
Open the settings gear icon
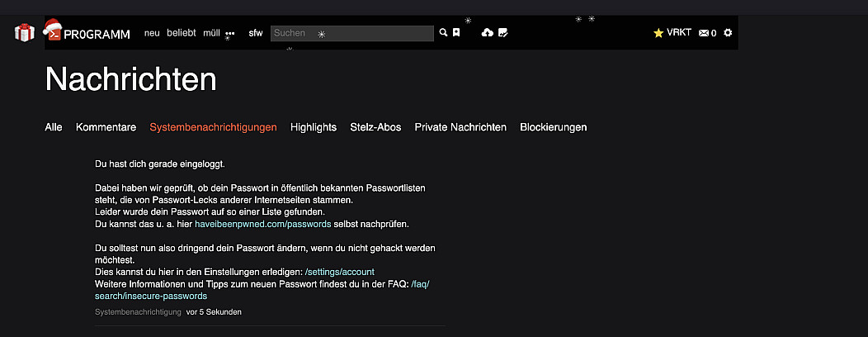point(728,33)
